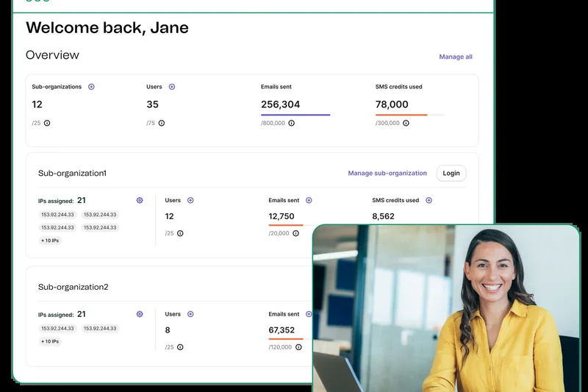Image resolution: width=588 pixels, height=392 pixels.
Task: Click the SMS credits progress bar under 78,000
Action: (x=410, y=115)
